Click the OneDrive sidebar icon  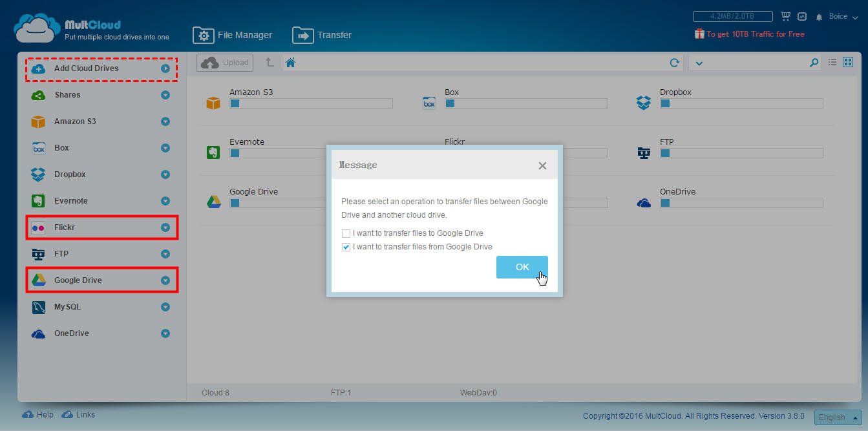[38, 334]
